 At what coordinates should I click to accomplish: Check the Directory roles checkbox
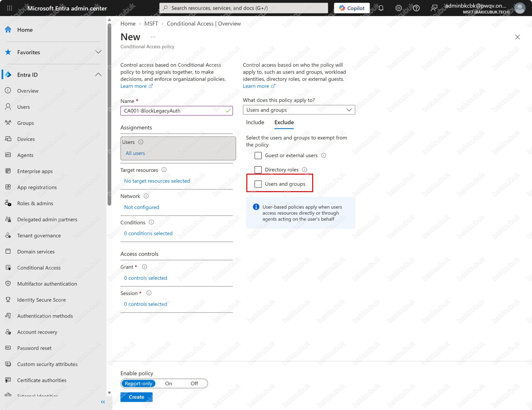pyautogui.click(x=258, y=170)
